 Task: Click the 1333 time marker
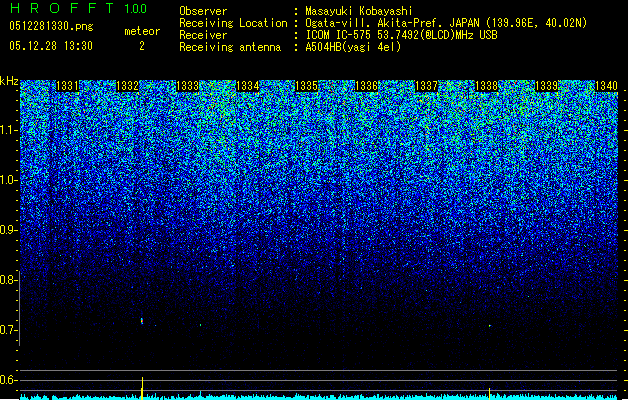pyautogui.click(x=187, y=86)
